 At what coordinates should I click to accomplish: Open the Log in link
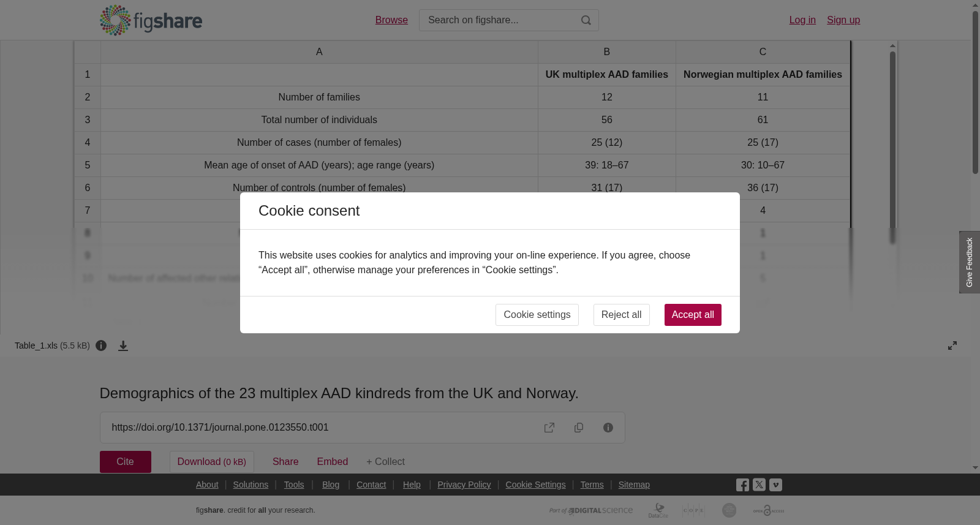802,20
